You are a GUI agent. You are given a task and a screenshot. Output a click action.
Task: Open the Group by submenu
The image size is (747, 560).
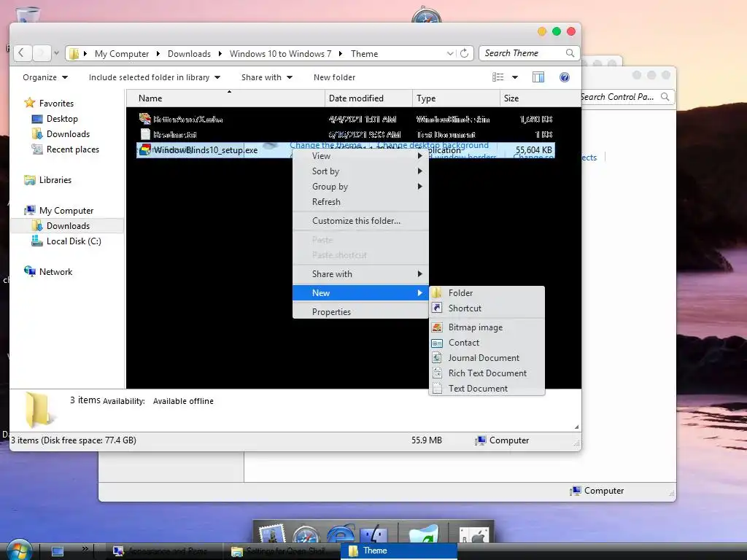pyautogui.click(x=360, y=186)
